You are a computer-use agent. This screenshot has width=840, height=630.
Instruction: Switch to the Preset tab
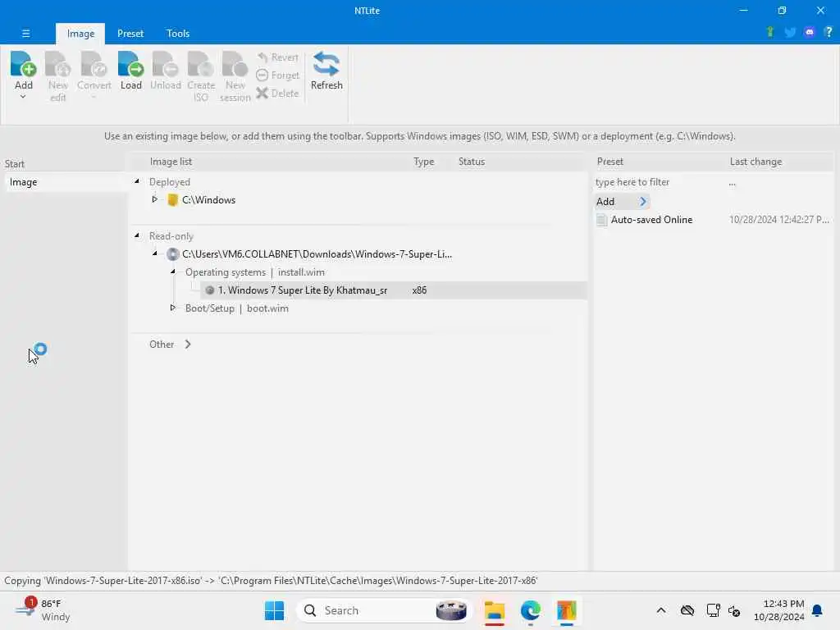pyautogui.click(x=130, y=33)
